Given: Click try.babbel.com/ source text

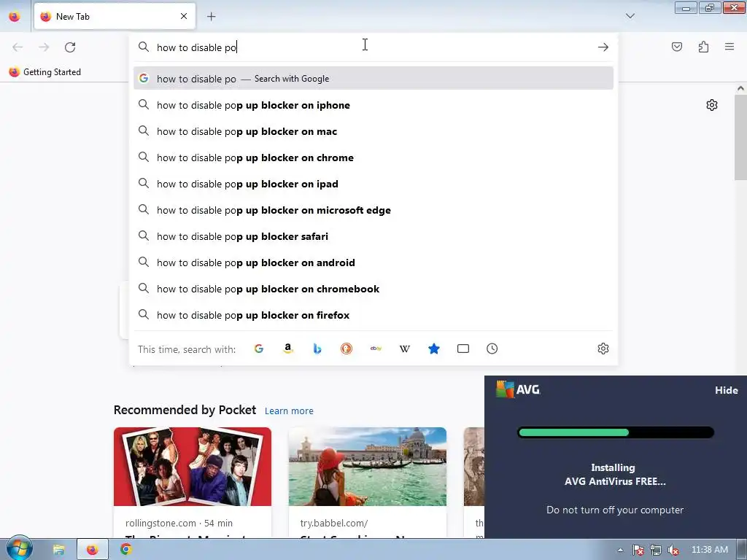Looking at the screenshot, I should pyautogui.click(x=334, y=523).
